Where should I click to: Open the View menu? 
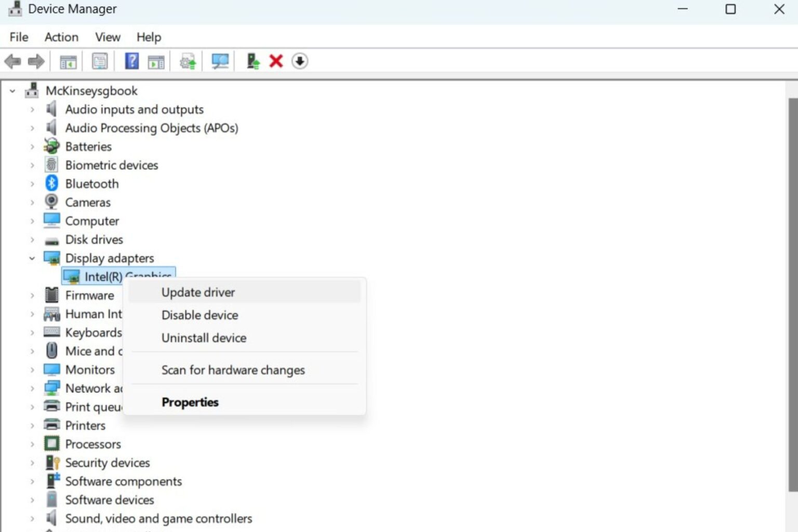(x=107, y=37)
